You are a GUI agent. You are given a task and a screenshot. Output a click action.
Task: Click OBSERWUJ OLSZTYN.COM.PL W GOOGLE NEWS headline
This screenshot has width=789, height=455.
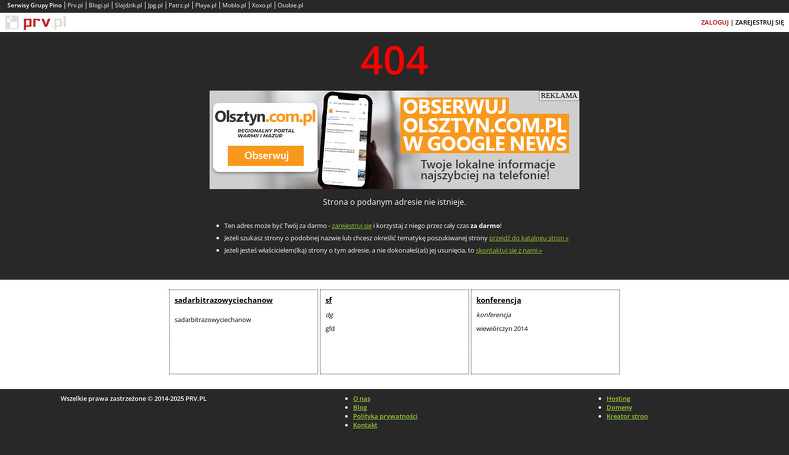click(x=485, y=125)
